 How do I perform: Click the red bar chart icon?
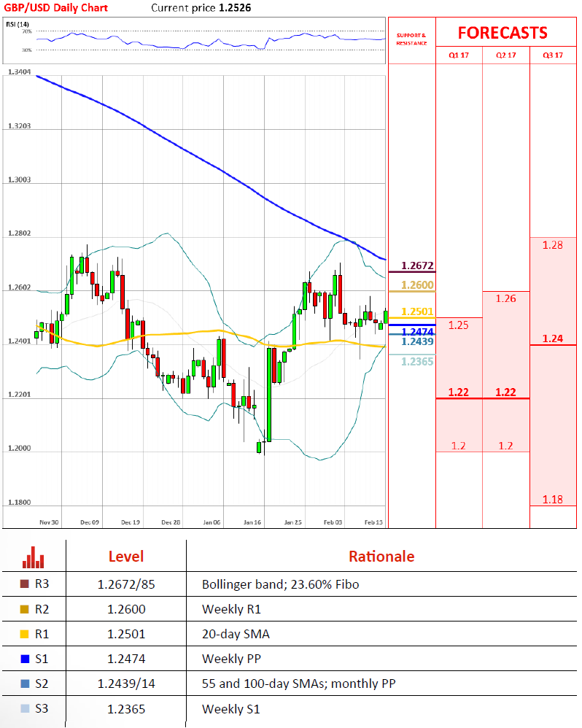[33, 557]
